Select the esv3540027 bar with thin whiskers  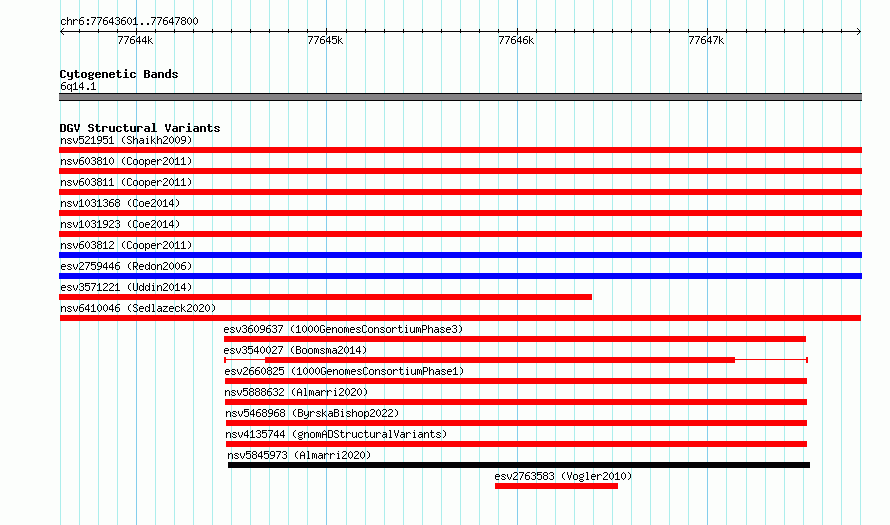pos(516,360)
